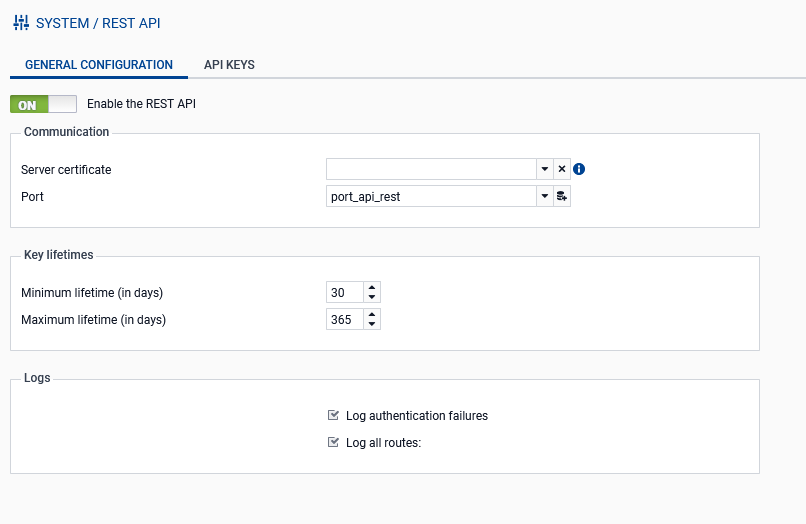This screenshot has height=524, width=806.
Task: Click the Port field showing port_api_rest
Action: coord(431,197)
